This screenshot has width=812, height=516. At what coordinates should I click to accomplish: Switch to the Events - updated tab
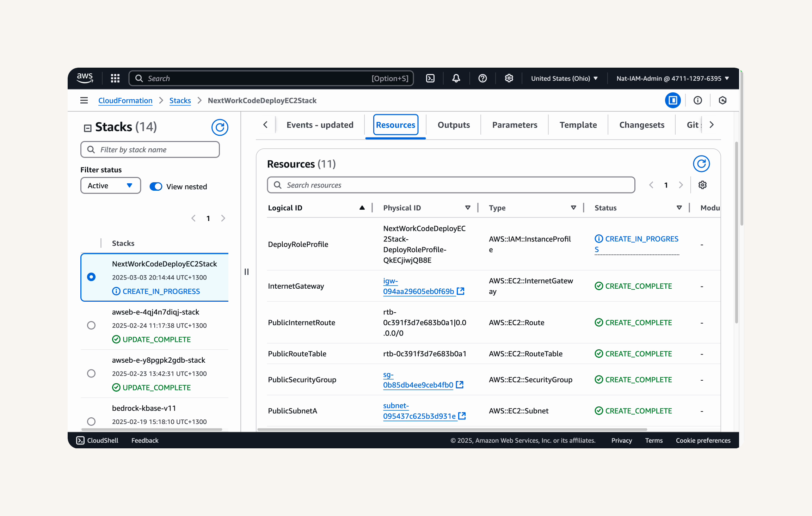click(x=320, y=125)
